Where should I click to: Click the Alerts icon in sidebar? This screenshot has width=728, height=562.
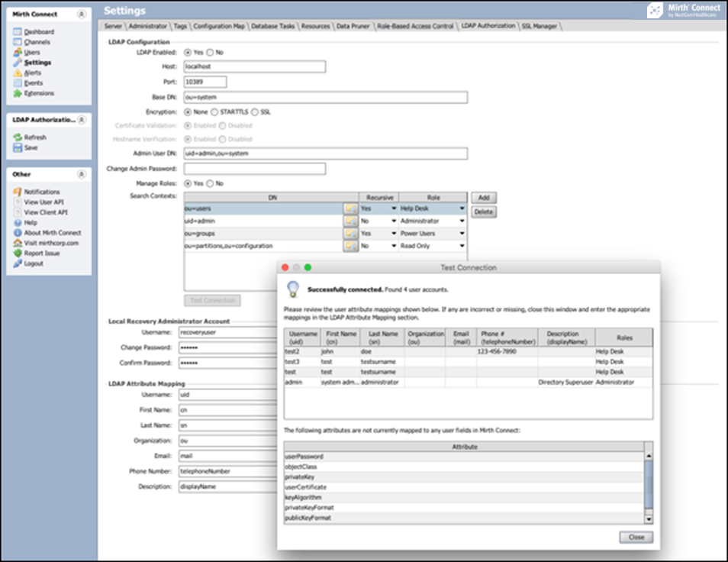[18, 73]
